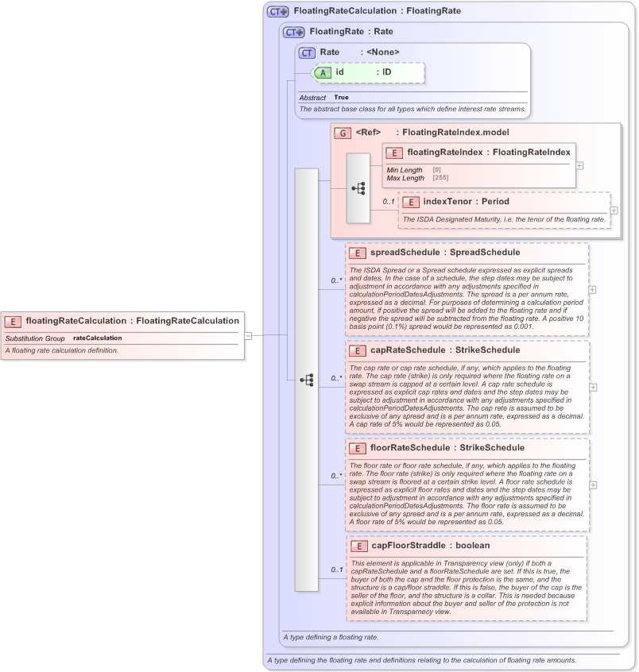The image size is (639, 672).
Task: Click the Abstract True property line
Action: pyautogui.click(x=324, y=98)
